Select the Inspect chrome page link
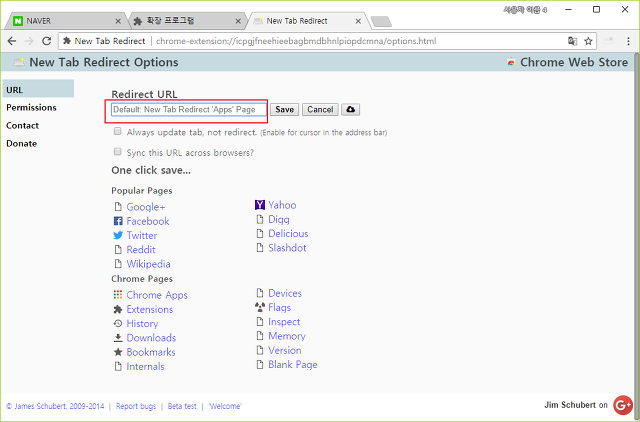 pos(284,322)
